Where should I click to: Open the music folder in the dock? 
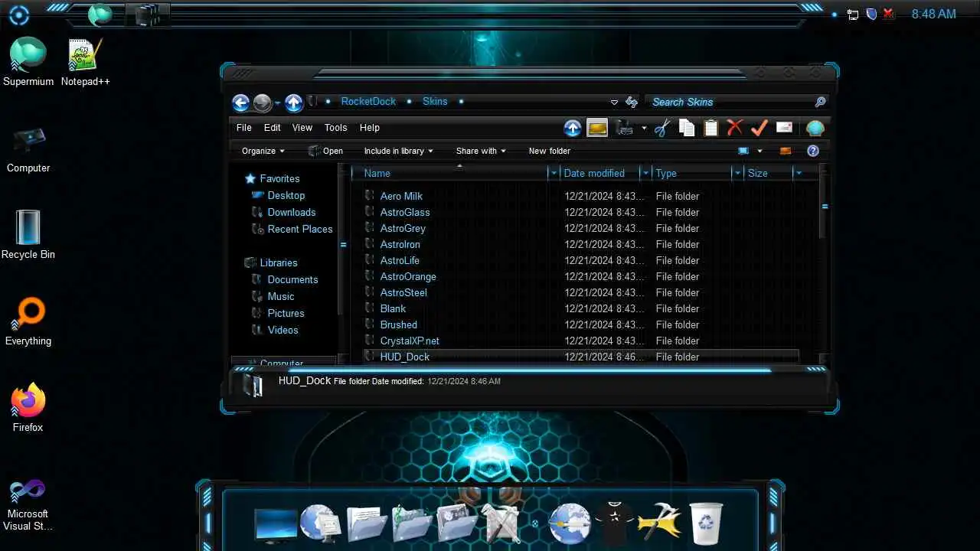(412, 524)
